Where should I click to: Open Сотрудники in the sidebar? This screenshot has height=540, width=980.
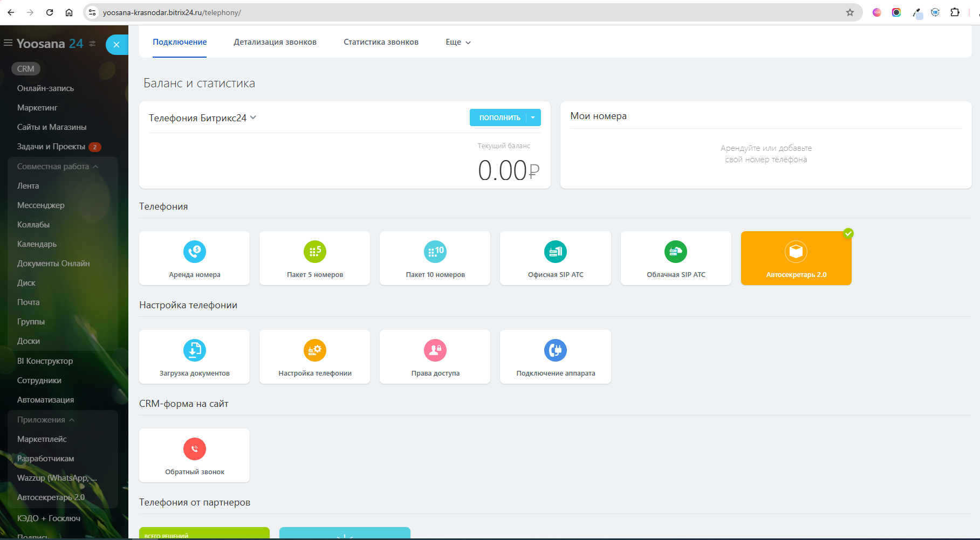39,380
